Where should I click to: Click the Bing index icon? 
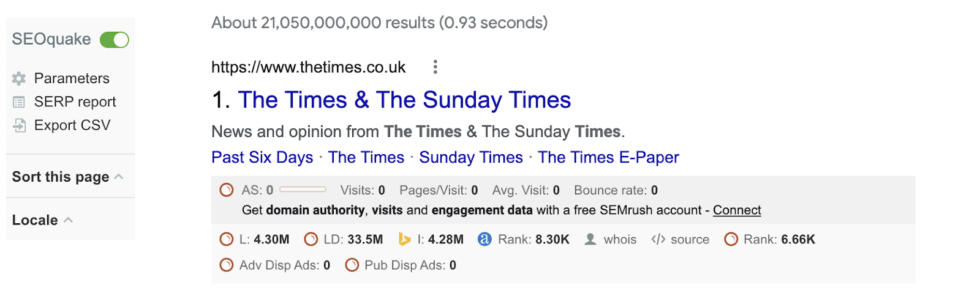(x=404, y=240)
